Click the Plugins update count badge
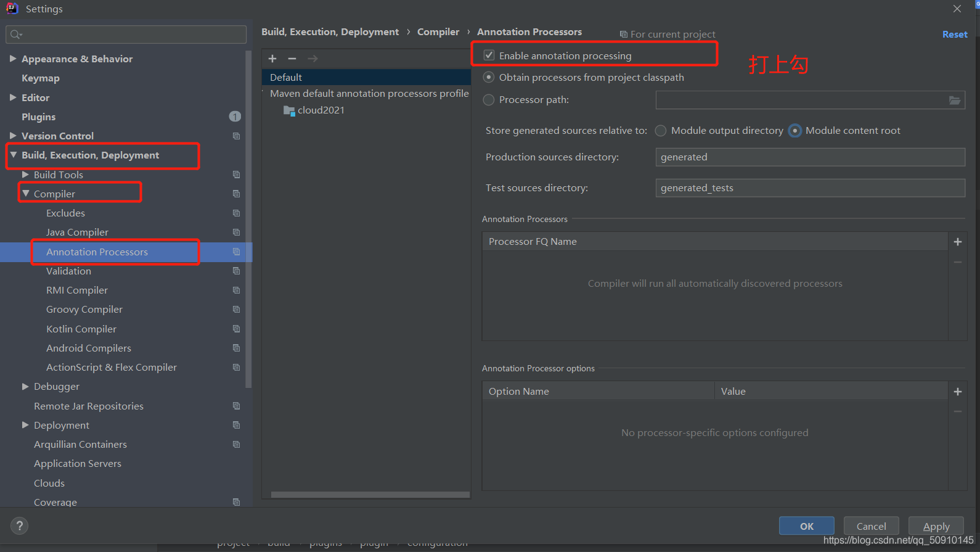 click(x=235, y=117)
